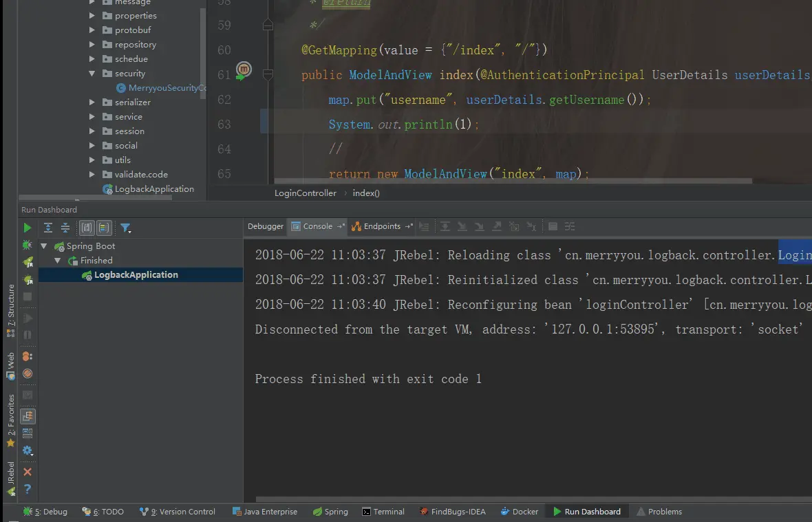The width and height of the screenshot is (812, 522).
Task: Click the layout panels icon in dashboard sidebar
Action: coord(28,433)
